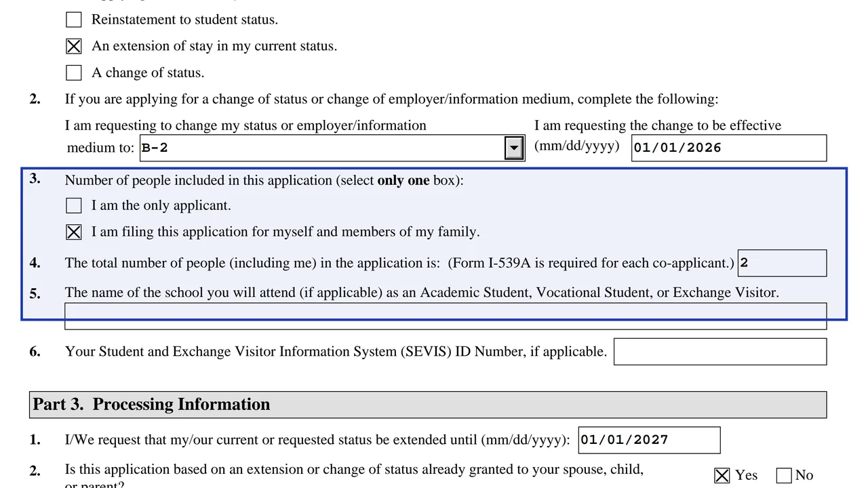Click the 'Your Student and Exchange Visitor' label
The width and height of the screenshot is (868, 488).
pos(336,351)
